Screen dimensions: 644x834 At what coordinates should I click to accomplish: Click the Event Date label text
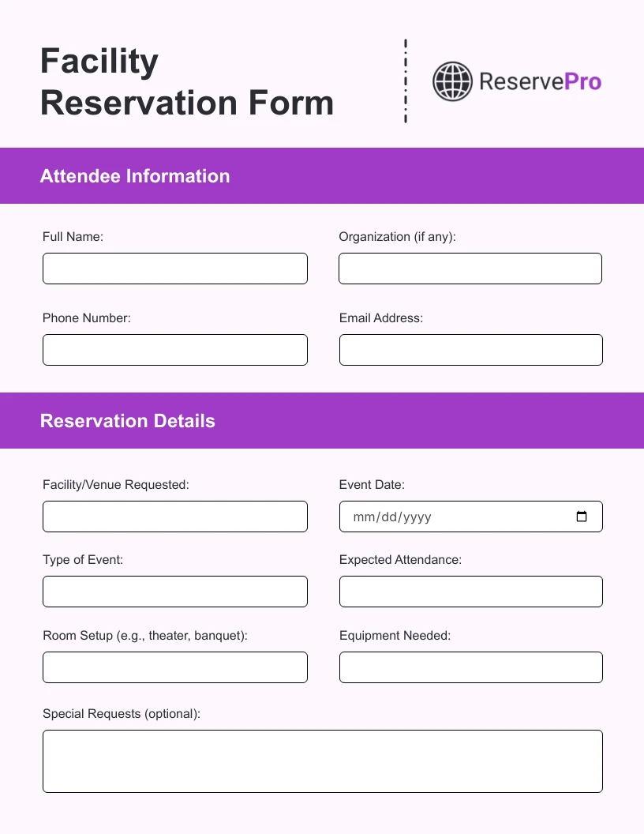tap(372, 484)
